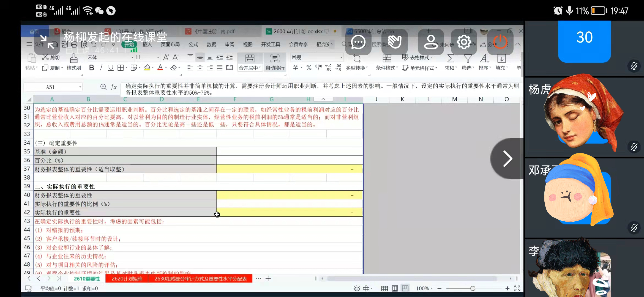The width and height of the screenshot is (644, 297).
Task: Open the 页面布局 ribbon tab
Action: 170,45
